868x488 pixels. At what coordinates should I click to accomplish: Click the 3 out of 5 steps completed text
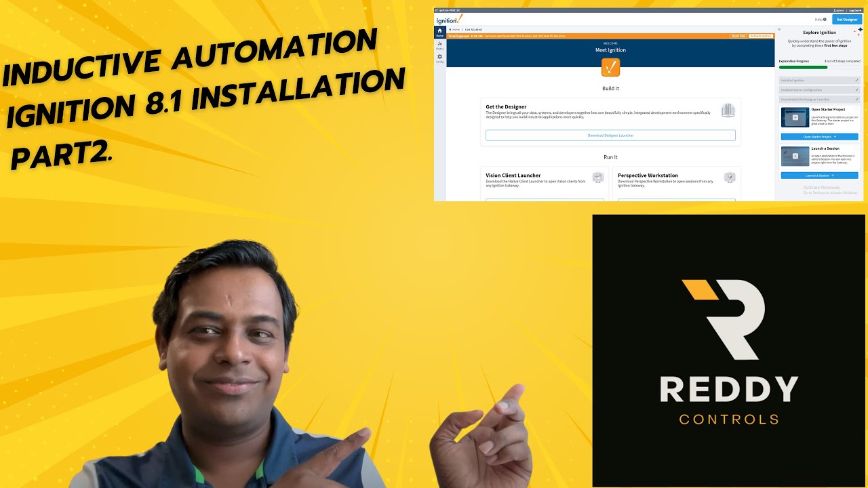(842, 61)
